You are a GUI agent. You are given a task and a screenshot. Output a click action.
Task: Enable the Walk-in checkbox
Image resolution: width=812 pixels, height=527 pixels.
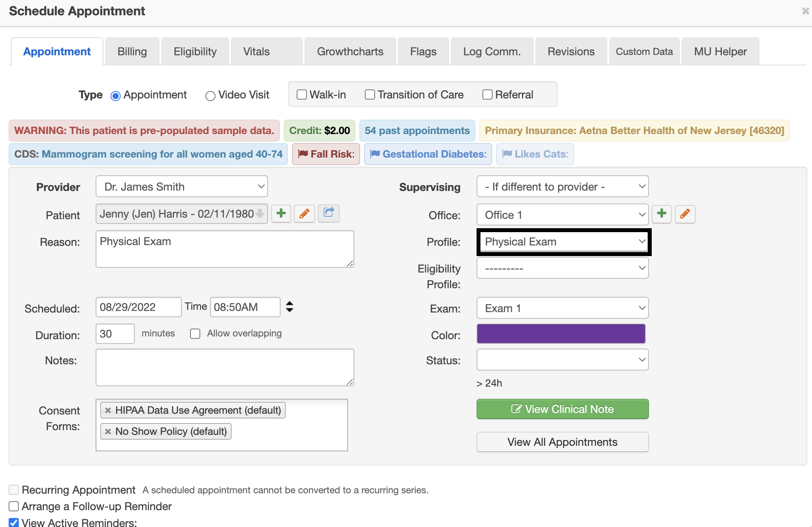[302, 94]
